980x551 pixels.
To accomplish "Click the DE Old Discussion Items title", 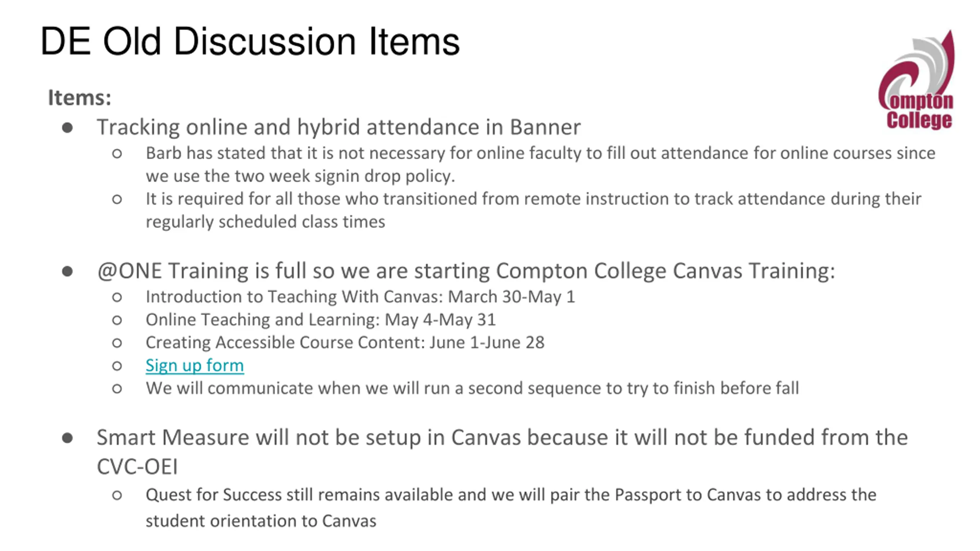I will click(x=250, y=41).
